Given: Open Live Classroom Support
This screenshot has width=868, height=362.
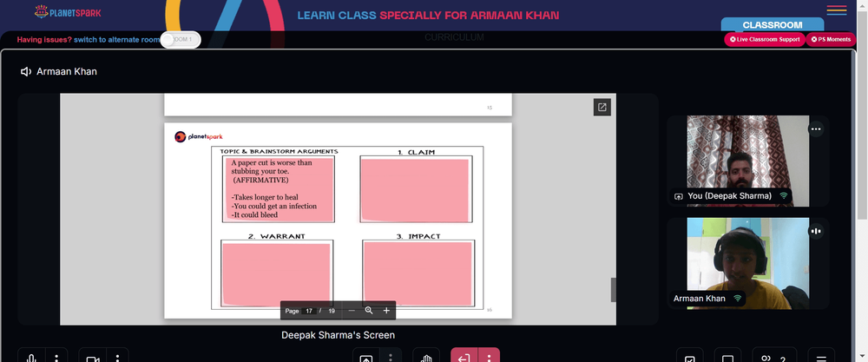Looking at the screenshot, I should pyautogui.click(x=765, y=39).
